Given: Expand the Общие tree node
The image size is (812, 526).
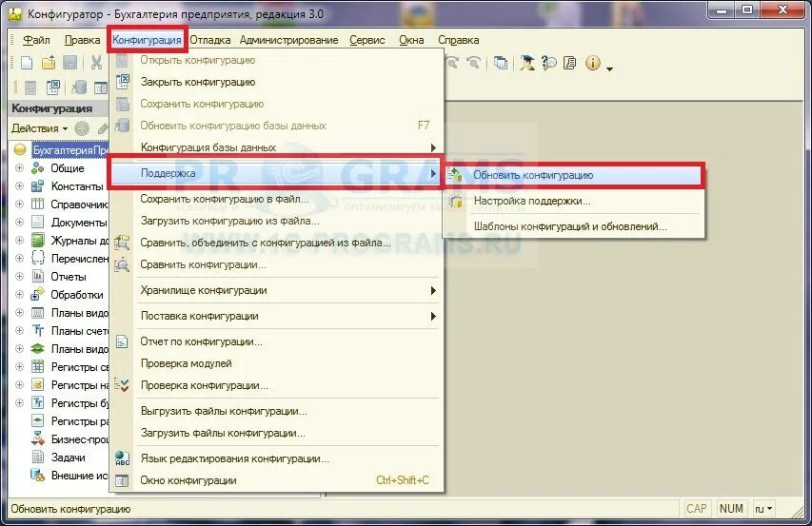Looking at the screenshot, I should coord(20,168).
